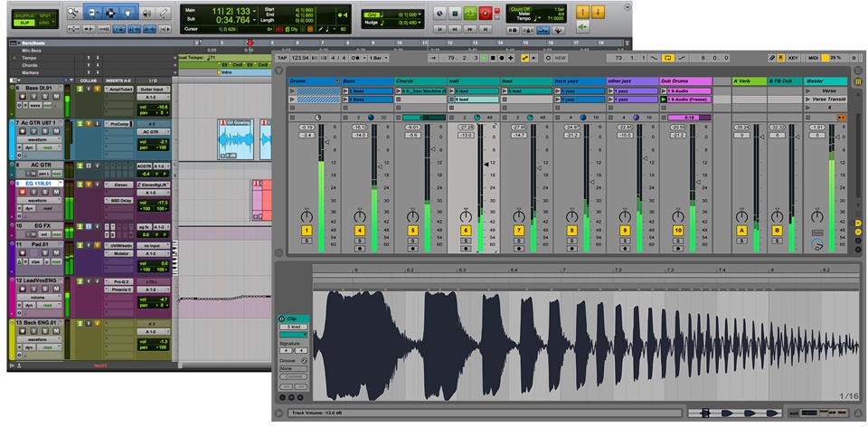
Task: Toggle Ableton track activator number 6
Action: 466,231
